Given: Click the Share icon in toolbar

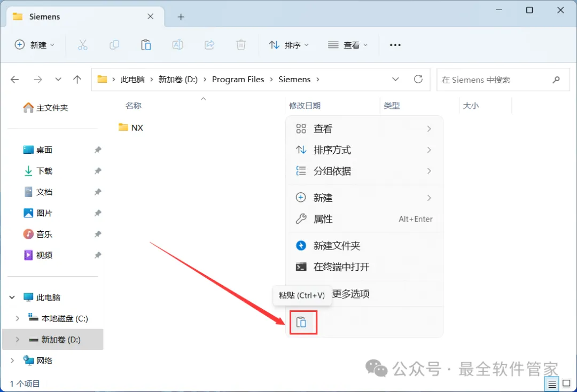Looking at the screenshot, I should coord(209,45).
